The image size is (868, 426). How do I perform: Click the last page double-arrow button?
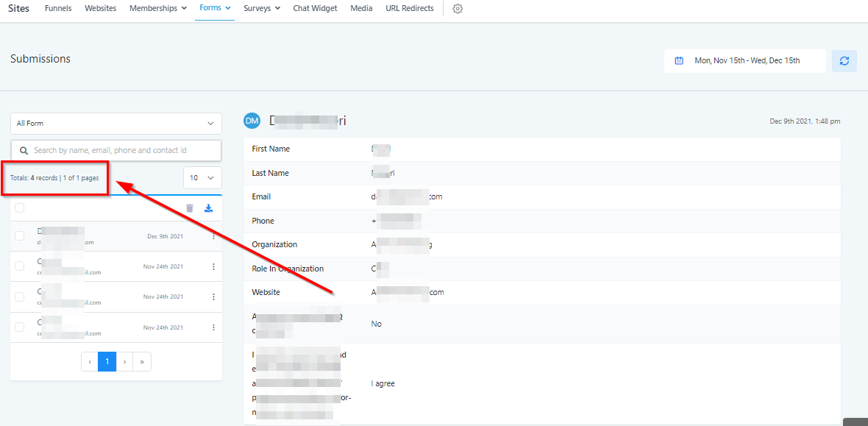coord(142,362)
